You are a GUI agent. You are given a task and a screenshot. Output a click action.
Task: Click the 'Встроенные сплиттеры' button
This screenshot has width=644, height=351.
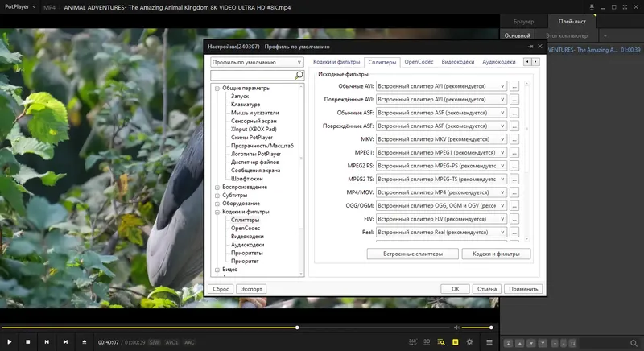pos(413,254)
